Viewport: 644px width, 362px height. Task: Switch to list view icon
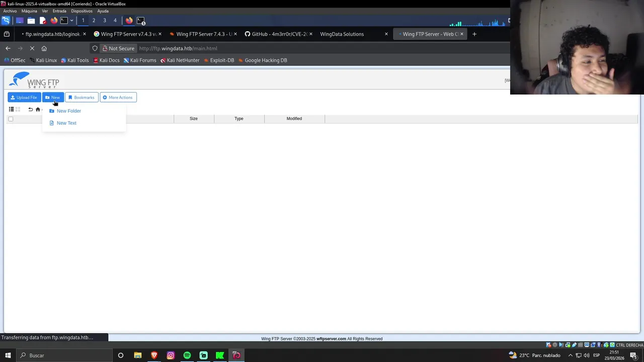11,109
